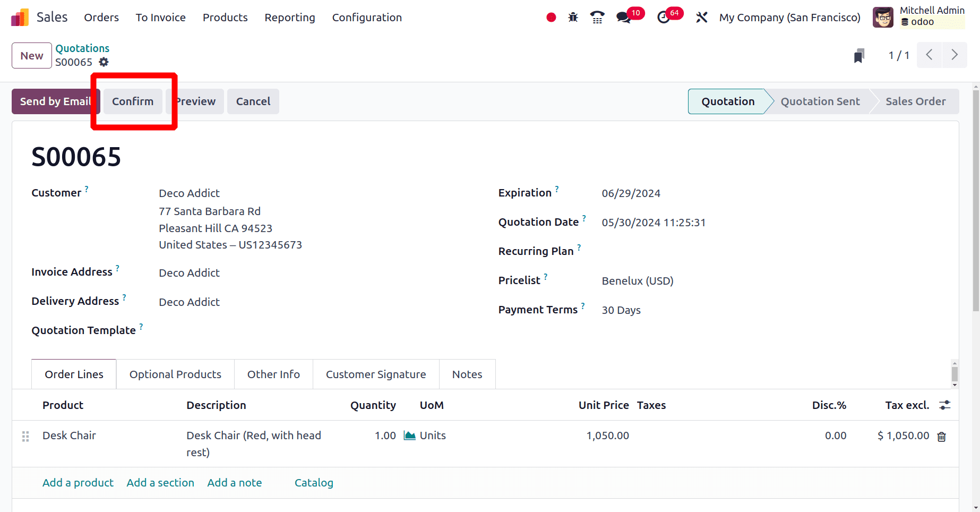The width and height of the screenshot is (980, 512).
Task: Switch to the Notes tab
Action: click(x=467, y=374)
